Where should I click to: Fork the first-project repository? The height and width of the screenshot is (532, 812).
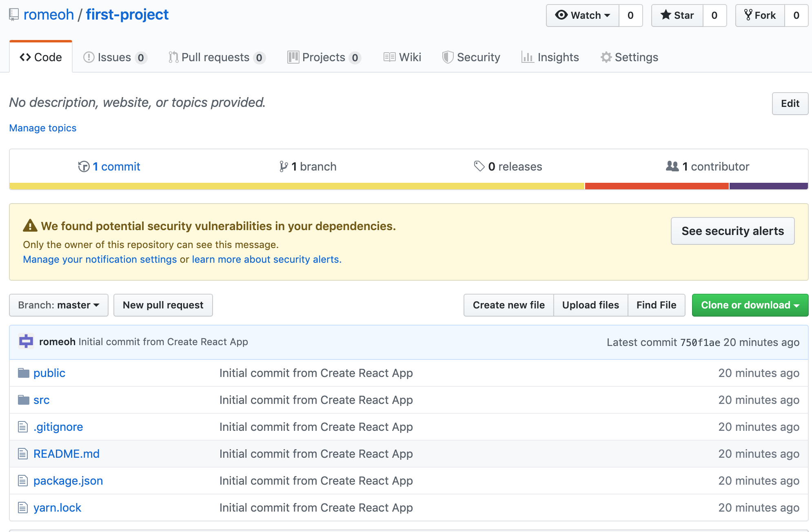coord(760,16)
